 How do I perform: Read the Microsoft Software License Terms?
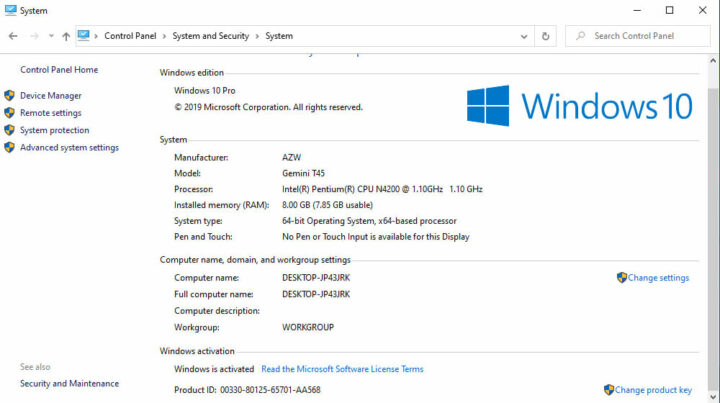click(342, 369)
